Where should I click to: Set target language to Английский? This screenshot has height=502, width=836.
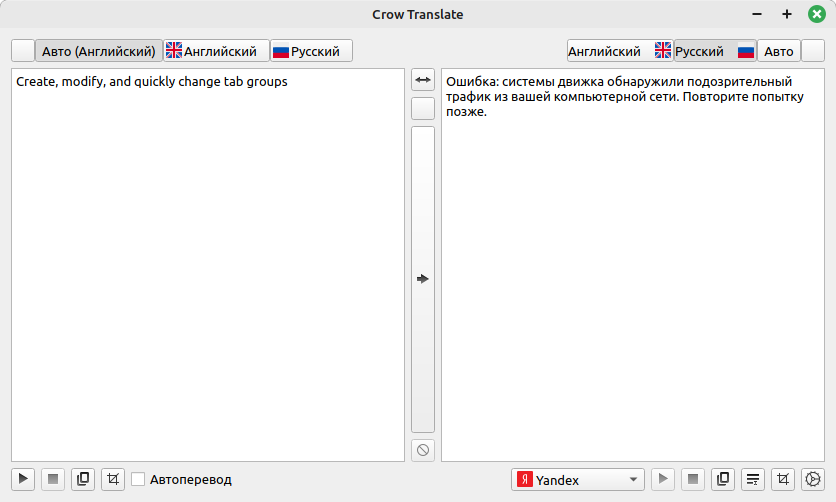pyautogui.click(x=619, y=51)
